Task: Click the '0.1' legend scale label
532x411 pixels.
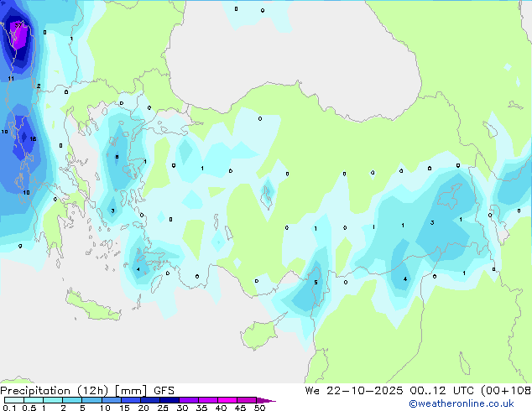Action: tap(9, 408)
